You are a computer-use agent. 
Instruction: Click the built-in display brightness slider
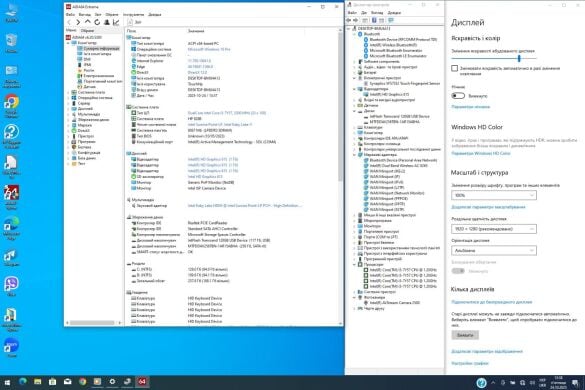click(x=494, y=59)
